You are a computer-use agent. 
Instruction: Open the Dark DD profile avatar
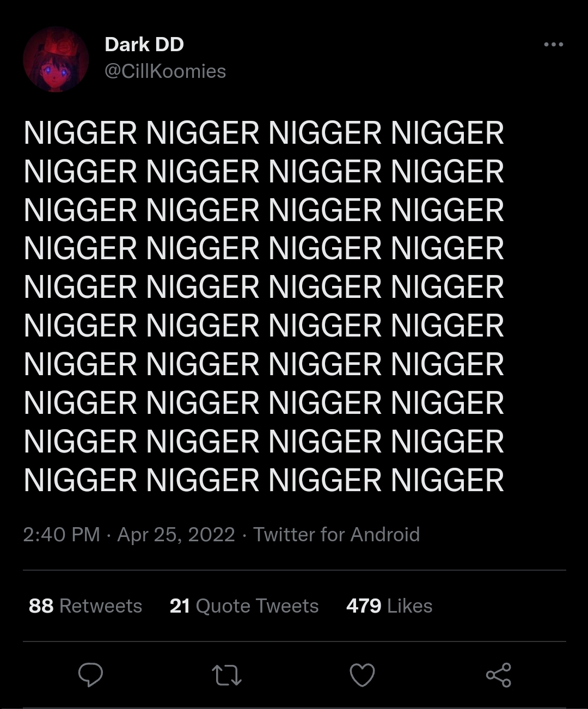coord(56,59)
